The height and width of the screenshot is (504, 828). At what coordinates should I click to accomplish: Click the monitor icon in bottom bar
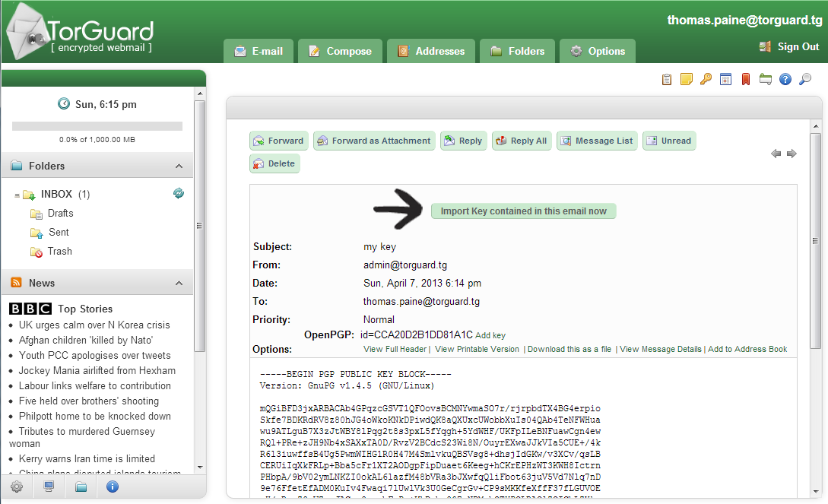[x=49, y=487]
